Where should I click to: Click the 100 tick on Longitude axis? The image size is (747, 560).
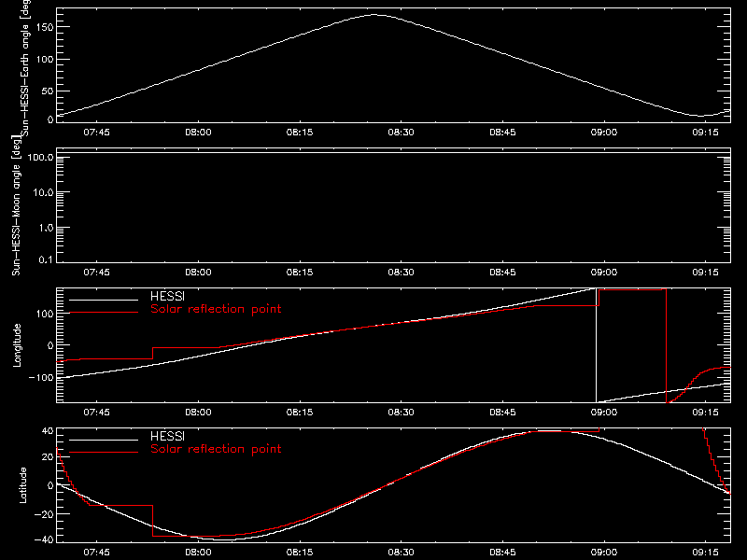coord(45,314)
